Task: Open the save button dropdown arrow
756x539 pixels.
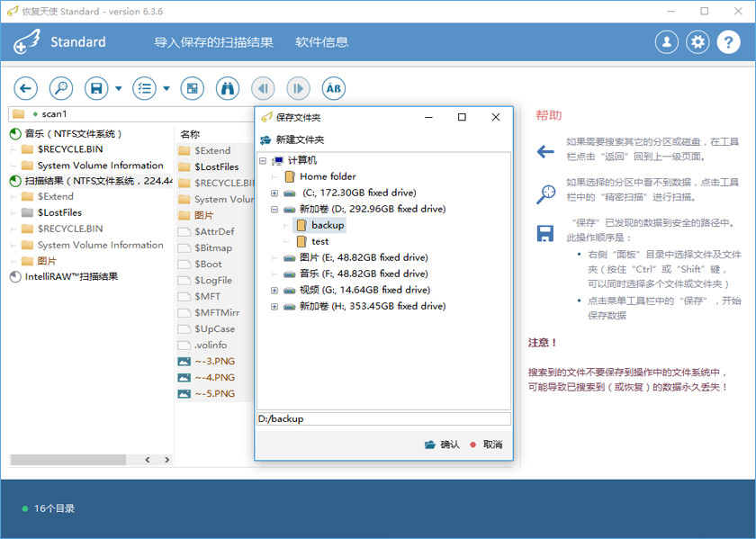Action: point(119,89)
